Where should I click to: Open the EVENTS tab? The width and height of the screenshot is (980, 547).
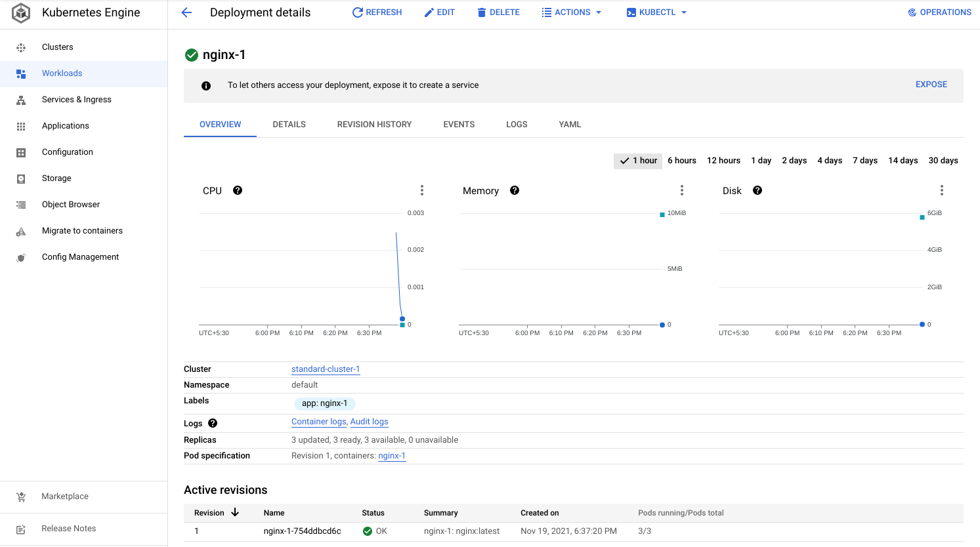tap(459, 124)
